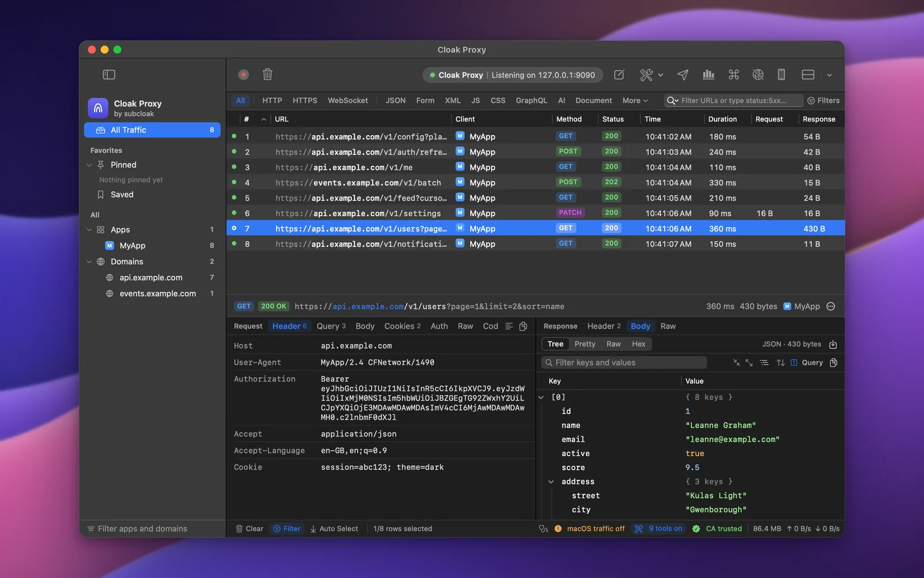The width and height of the screenshot is (924, 578).
Task: Open the compose request icon in the toolbar
Action: (619, 75)
